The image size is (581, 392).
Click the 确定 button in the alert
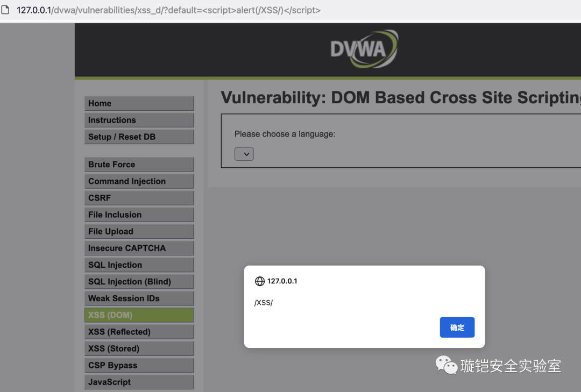(457, 327)
